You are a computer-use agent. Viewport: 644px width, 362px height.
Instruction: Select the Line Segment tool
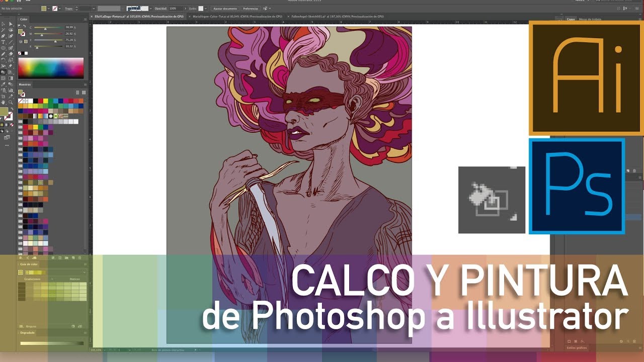click(11, 42)
